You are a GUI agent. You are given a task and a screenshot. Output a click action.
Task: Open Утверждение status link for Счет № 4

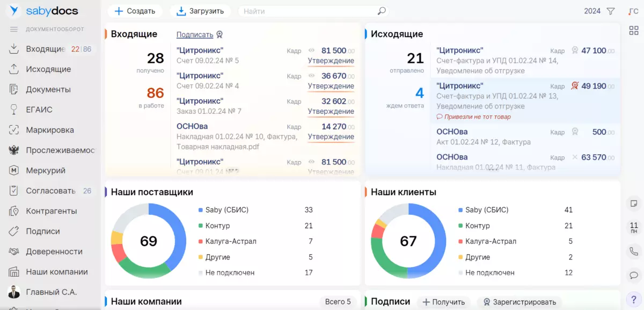point(331,86)
